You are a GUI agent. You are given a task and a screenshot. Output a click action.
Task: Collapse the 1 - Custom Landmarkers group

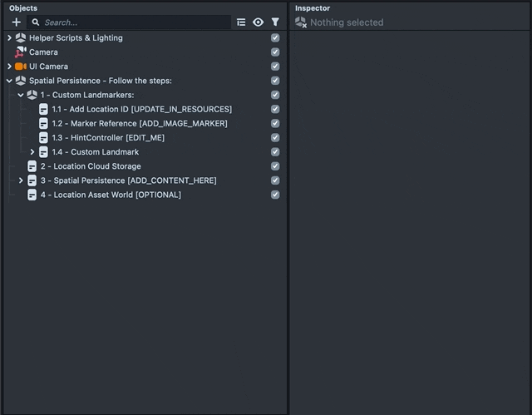21,95
